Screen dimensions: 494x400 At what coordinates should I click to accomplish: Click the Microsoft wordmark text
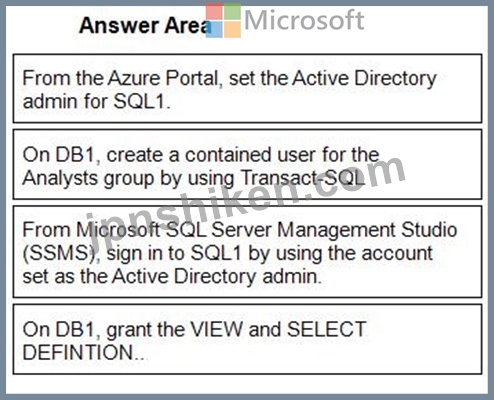point(304,20)
